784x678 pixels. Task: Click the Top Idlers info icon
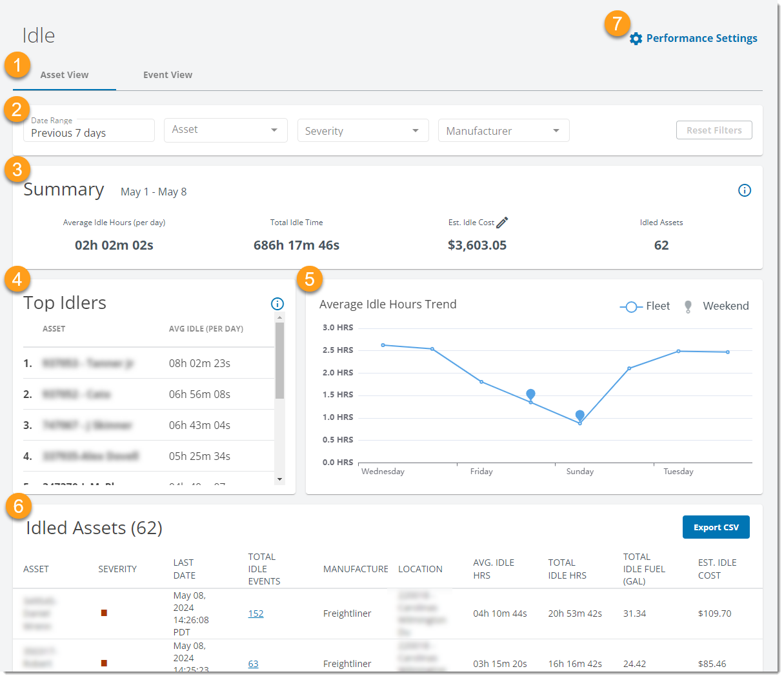[277, 304]
